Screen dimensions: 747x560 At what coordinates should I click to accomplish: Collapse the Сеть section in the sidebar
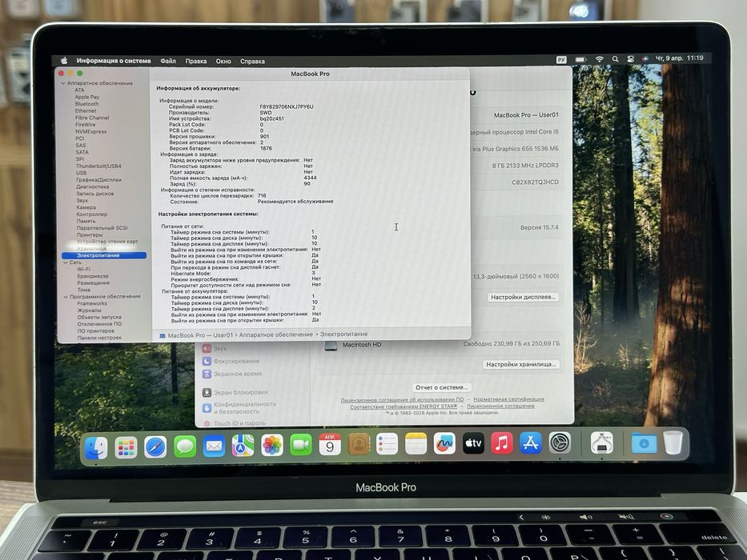pos(66,262)
